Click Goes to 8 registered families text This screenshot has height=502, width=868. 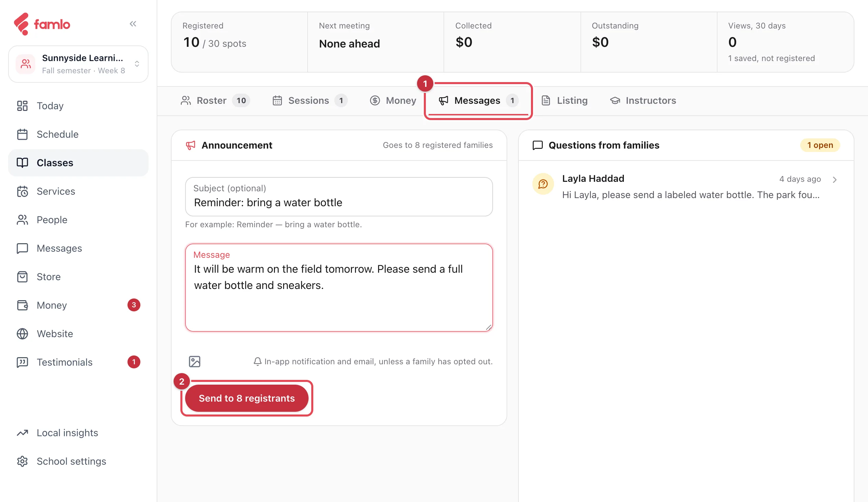pyautogui.click(x=438, y=145)
